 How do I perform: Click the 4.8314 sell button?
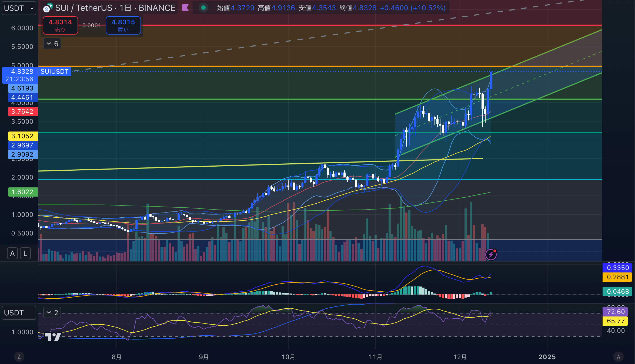60,25
